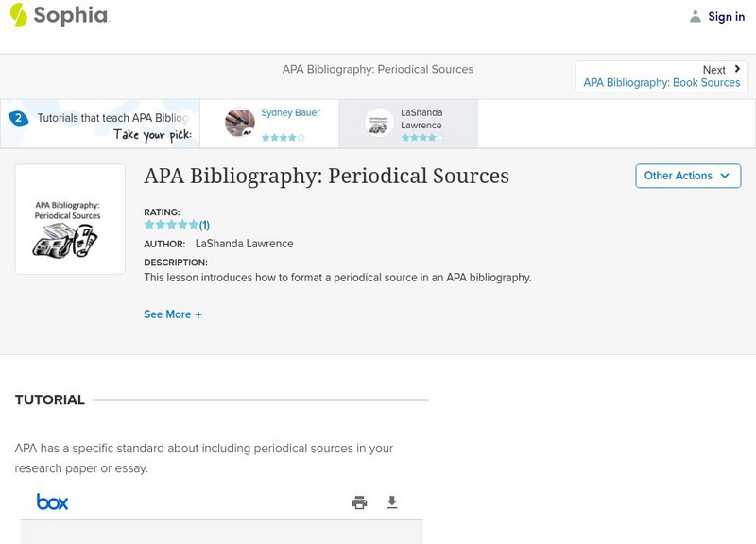756x544 pixels.
Task: Click the user profile icon beside Sign in
Action: pyautogui.click(x=696, y=16)
